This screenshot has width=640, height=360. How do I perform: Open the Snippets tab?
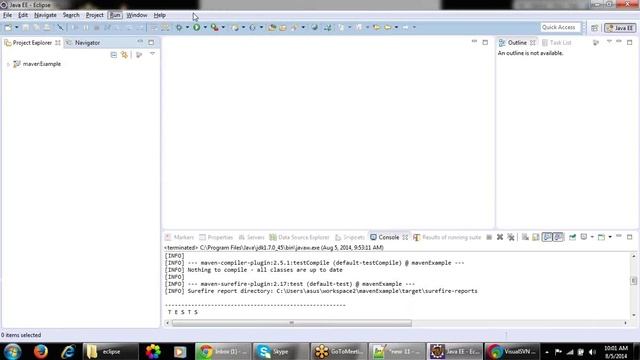pos(350,237)
